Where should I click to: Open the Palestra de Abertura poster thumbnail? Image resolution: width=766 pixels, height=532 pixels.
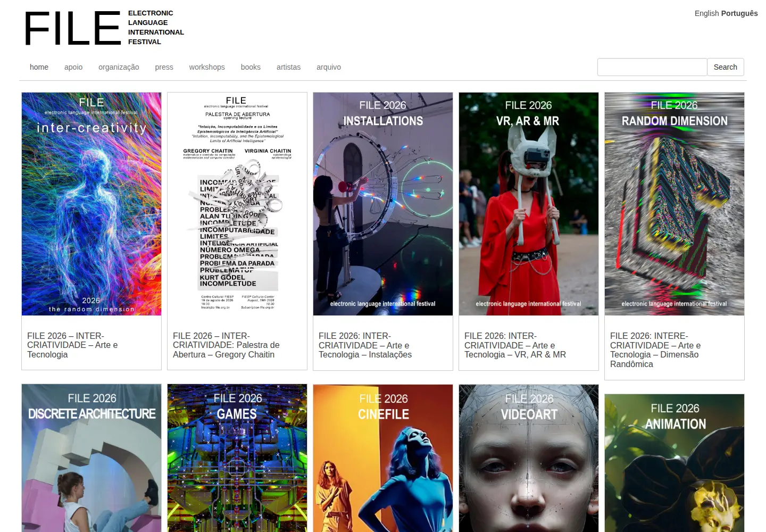237,204
